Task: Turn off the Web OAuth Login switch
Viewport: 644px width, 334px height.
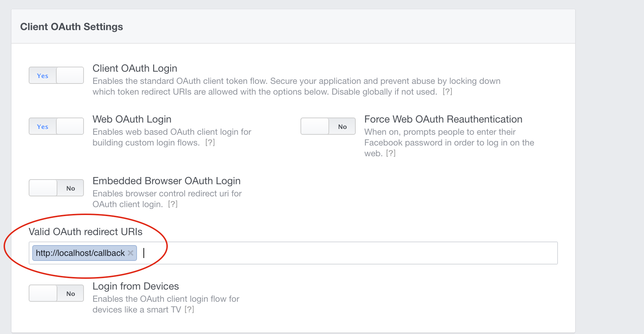Action: [x=56, y=126]
